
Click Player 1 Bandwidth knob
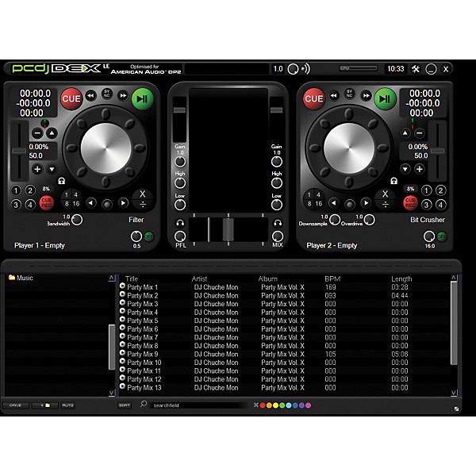pos(77,220)
